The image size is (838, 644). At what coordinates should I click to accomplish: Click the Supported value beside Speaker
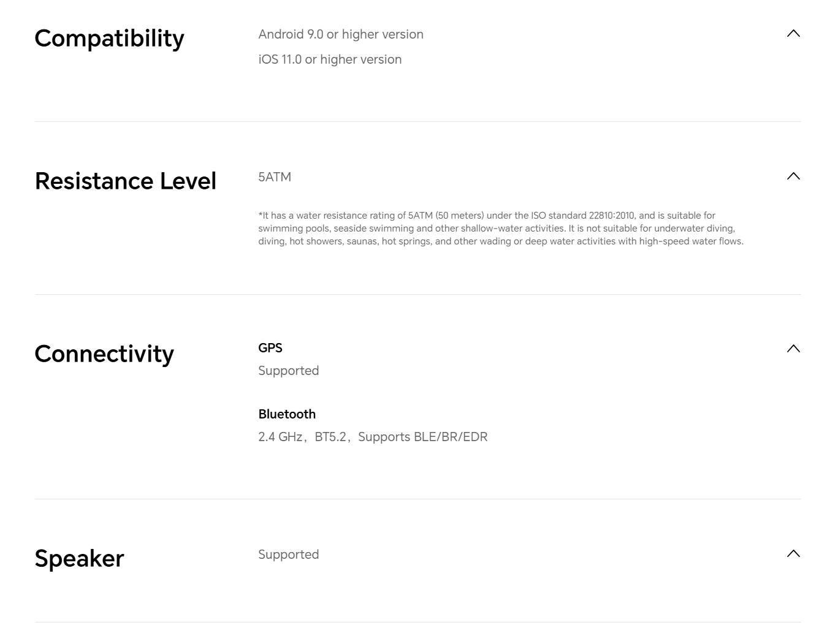click(289, 555)
